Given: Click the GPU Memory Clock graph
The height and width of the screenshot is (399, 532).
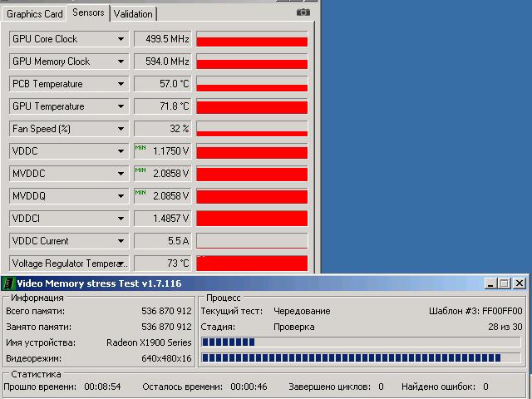Looking at the screenshot, I should tap(252, 62).
